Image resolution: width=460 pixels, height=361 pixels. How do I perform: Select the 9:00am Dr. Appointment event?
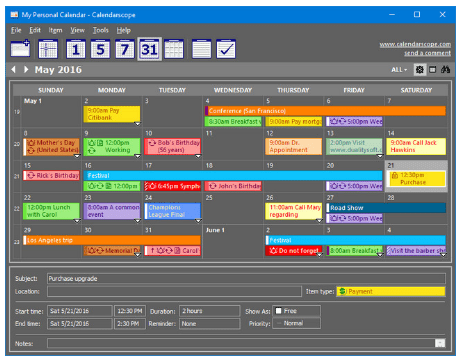click(x=294, y=146)
